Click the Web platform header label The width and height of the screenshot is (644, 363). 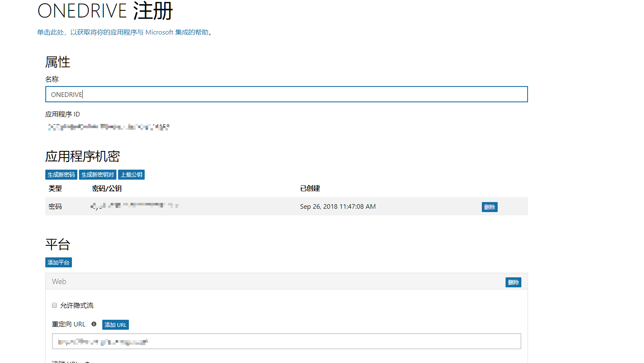[x=59, y=282]
